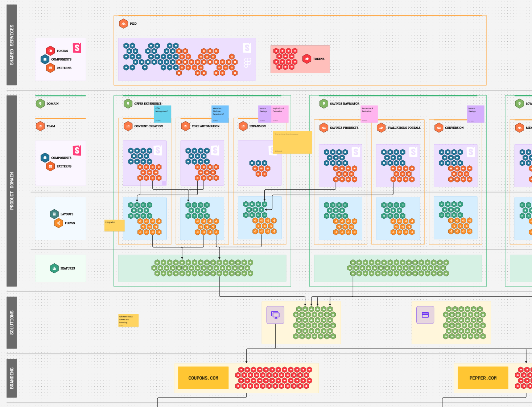This screenshot has height=407, width=532.
Task: Click sticky note about tokens and branding
Action: click(128, 320)
